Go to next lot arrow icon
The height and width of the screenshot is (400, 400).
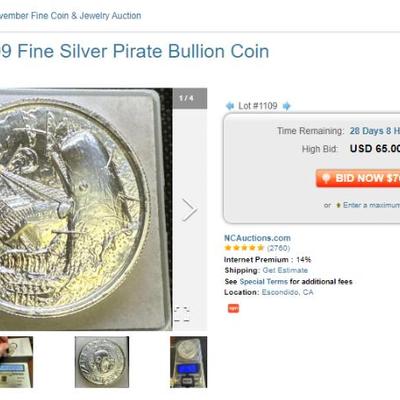point(286,106)
